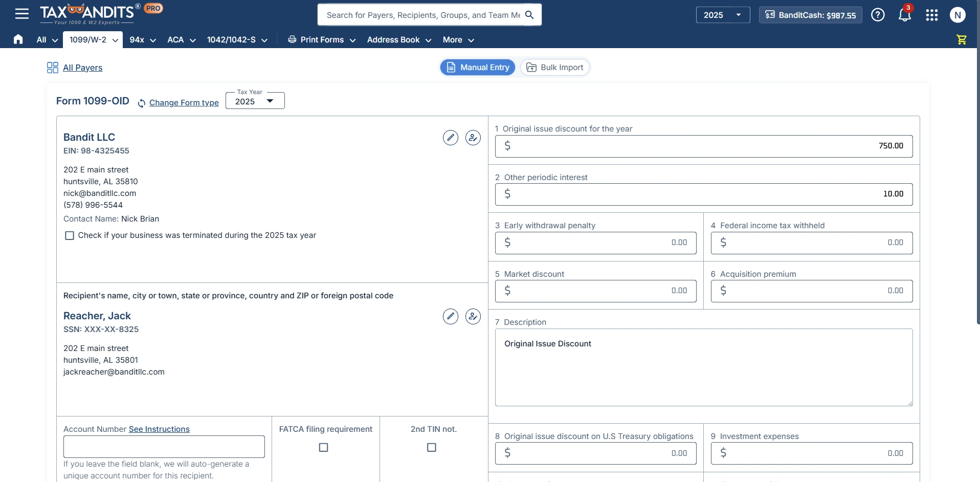This screenshot has width=980, height=482.
Task: Open the Address Book menu
Action: [x=399, y=40]
